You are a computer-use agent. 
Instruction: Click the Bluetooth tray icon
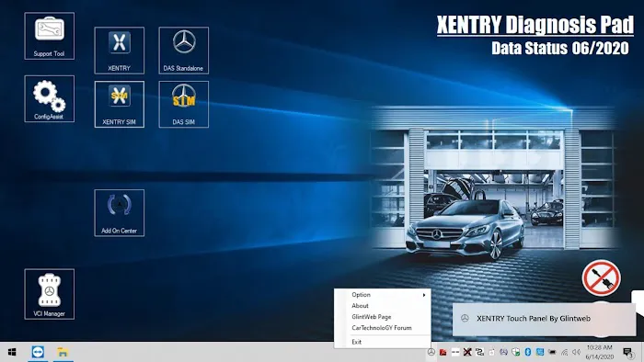pyautogui.click(x=528, y=352)
